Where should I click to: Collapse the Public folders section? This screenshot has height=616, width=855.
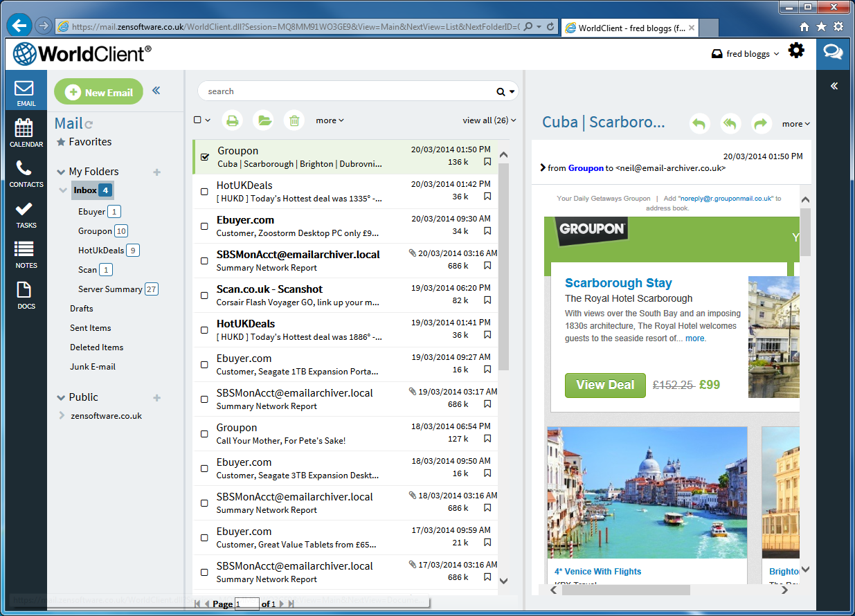[61, 398]
